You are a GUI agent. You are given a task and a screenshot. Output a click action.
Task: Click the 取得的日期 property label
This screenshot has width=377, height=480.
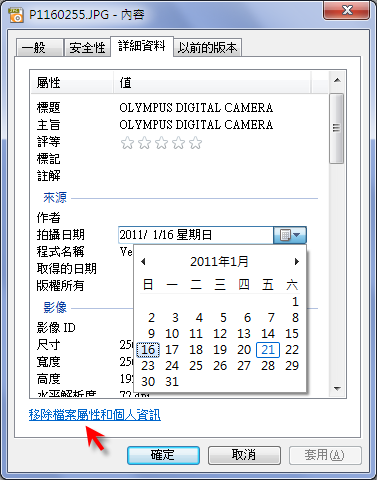point(67,269)
